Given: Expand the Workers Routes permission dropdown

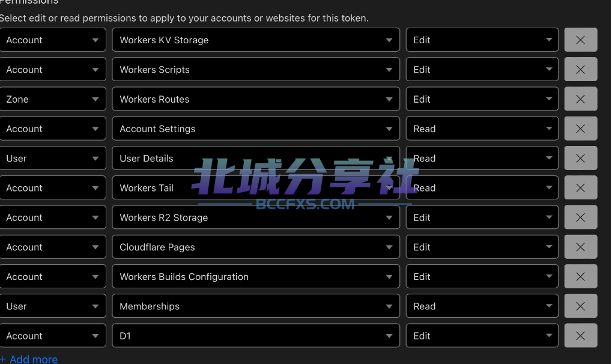Looking at the screenshot, I should click(256, 99).
